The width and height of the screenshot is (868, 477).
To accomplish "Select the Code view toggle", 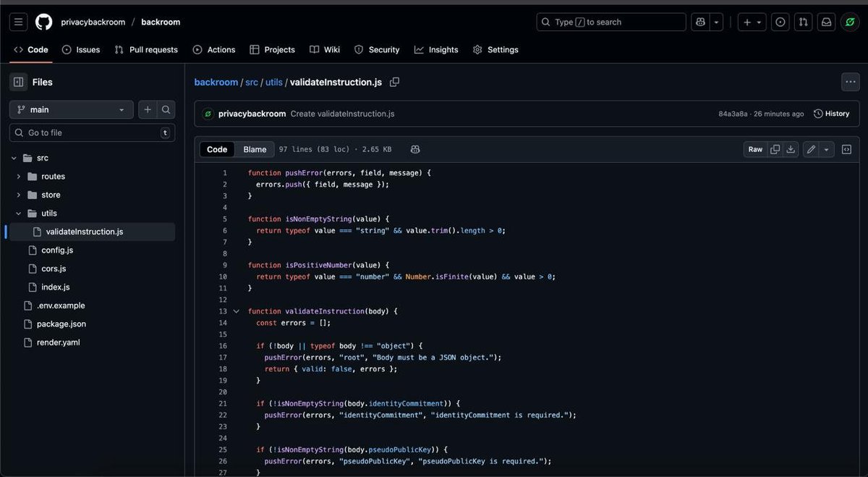I will point(217,149).
